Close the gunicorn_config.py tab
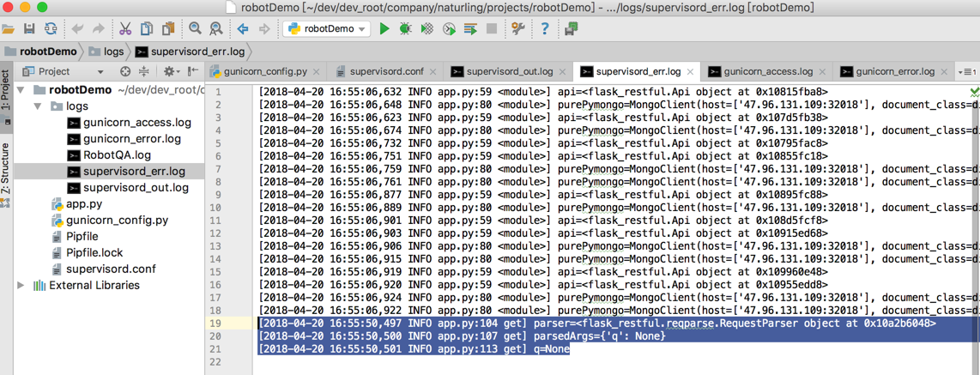Image resolution: width=980 pixels, height=375 pixels. tap(317, 72)
